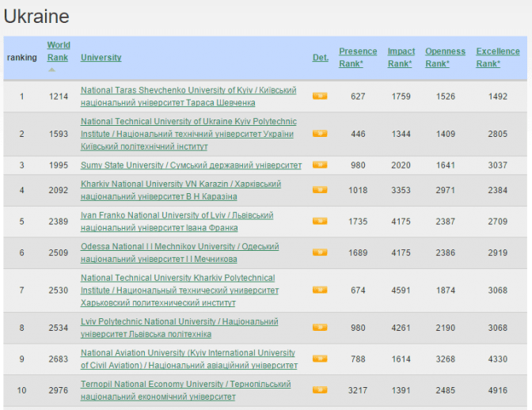The width and height of the screenshot is (532, 410).
Task: Click details icon for Ivan Franko University of Lviv
Action: pyautogui.click(x=319, y=221)
